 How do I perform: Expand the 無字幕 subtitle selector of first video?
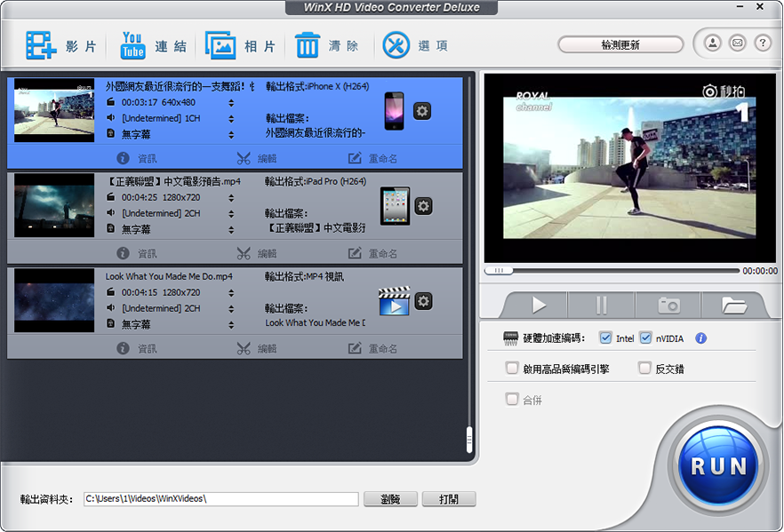231,134
